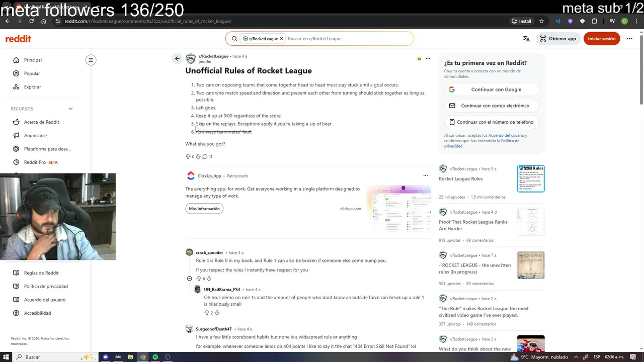The image size is (644, 362).
Task: Upvote crack_spooder's comment
Action: (x=199, y=279)
